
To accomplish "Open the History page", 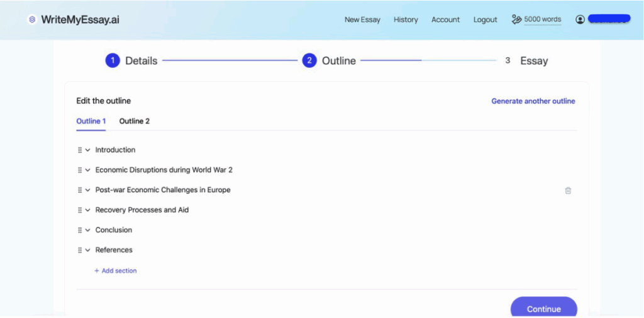I will 406,20.
